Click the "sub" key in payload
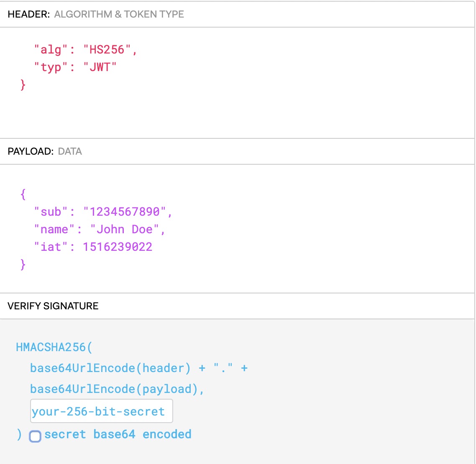The width and height of the screenshot is (476, 464). coord(51,212)
